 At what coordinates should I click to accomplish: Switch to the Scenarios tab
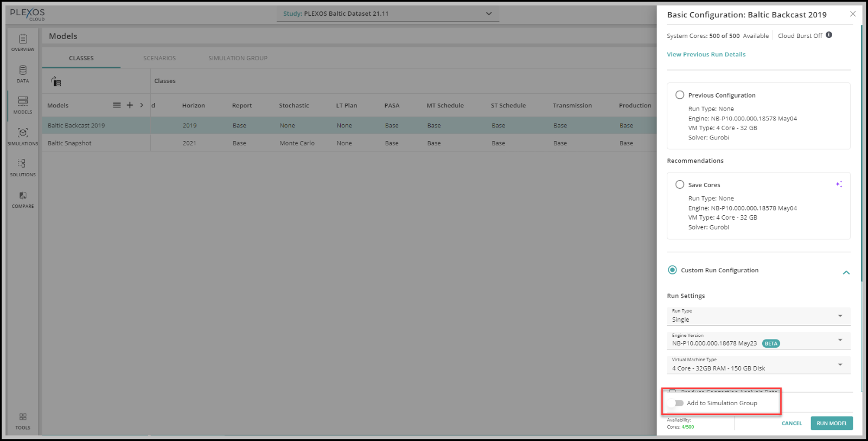(x=159, y=58)
